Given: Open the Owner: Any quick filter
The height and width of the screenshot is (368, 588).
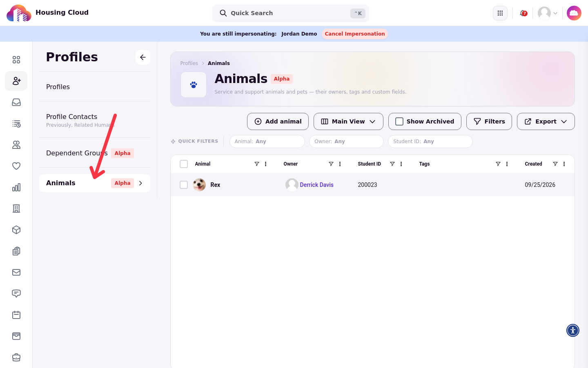Looking at the screenshot, I should [346, 141].
